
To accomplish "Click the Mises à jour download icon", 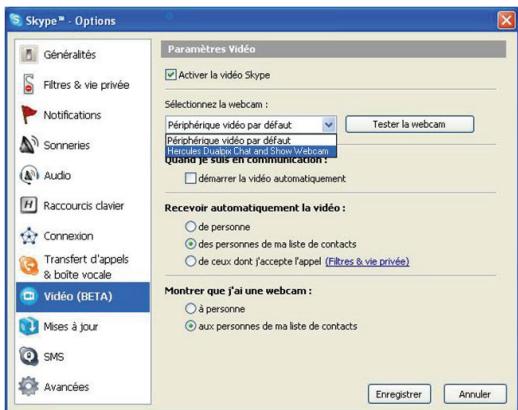I will [29, 326].
